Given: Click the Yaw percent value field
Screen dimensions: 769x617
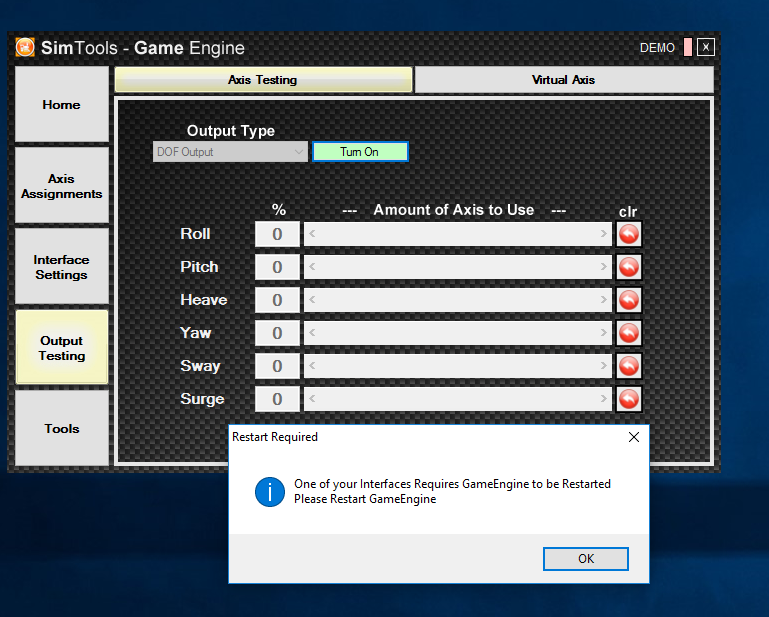Looking at the screenshot, I should 277,333.
